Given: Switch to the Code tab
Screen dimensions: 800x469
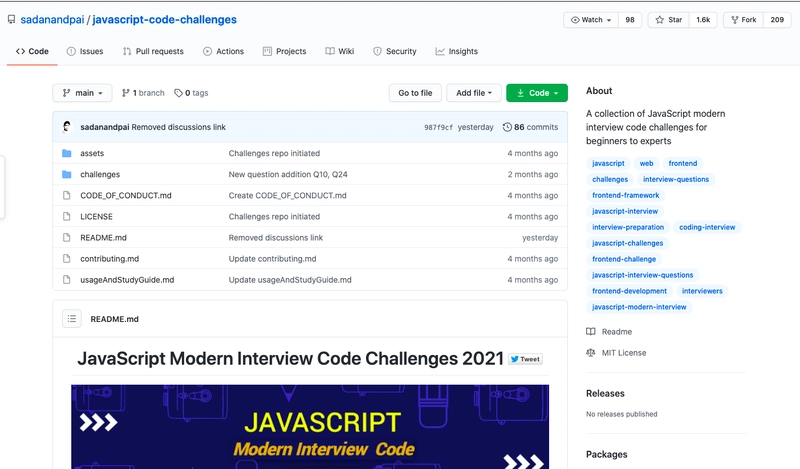Looking at the screenshot, I should (32, 51).
